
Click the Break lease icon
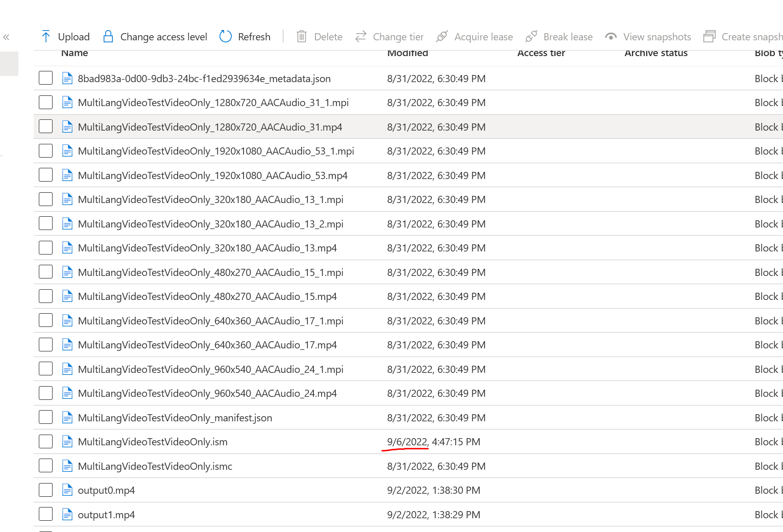(531, 36)
